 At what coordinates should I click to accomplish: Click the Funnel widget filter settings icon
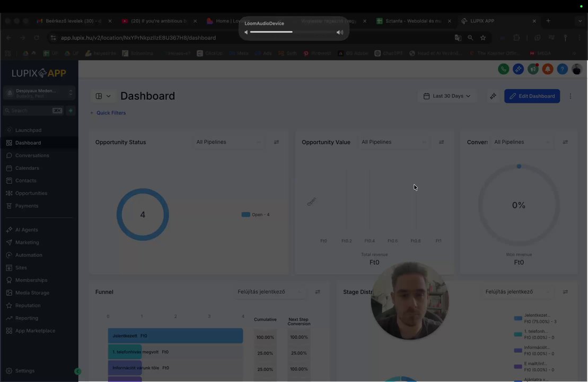pyautogui.click(x=318, y=292)
